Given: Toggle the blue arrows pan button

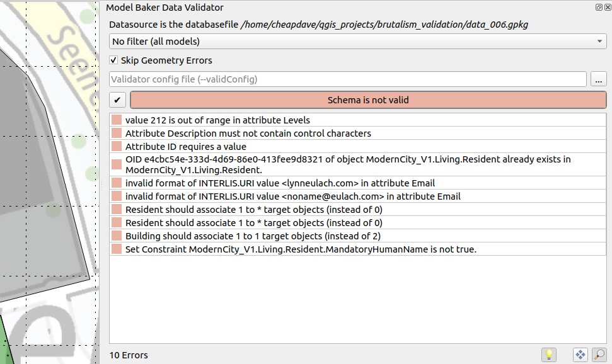Looking at the screenshot, I should tap(580, 355).
